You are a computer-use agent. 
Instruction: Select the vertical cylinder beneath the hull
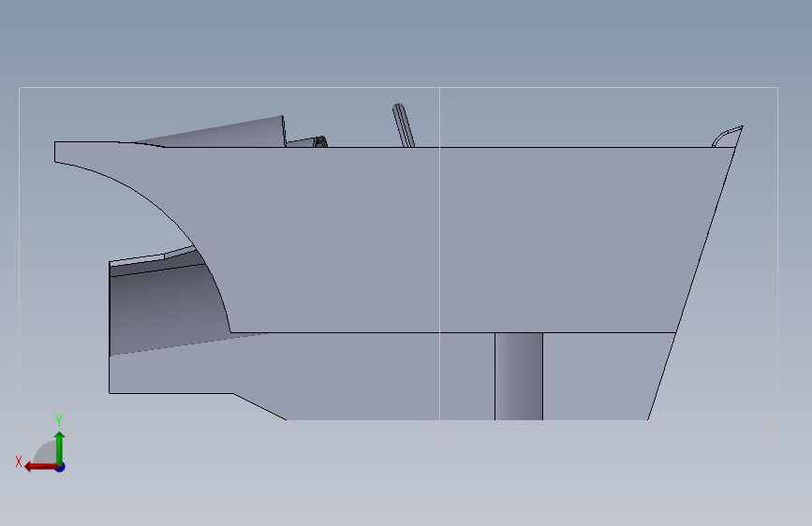click(x=518, y=376)
